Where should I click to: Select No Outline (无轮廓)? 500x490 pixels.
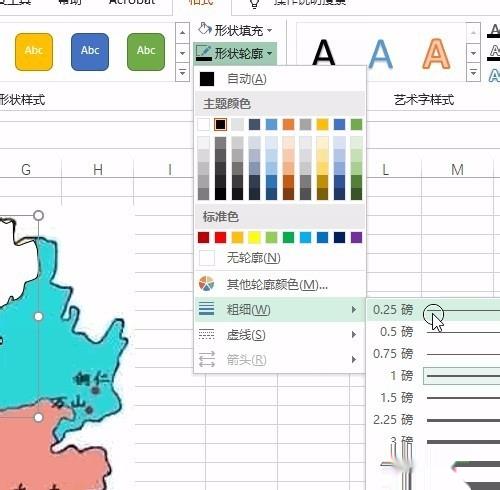coord(279,258)
